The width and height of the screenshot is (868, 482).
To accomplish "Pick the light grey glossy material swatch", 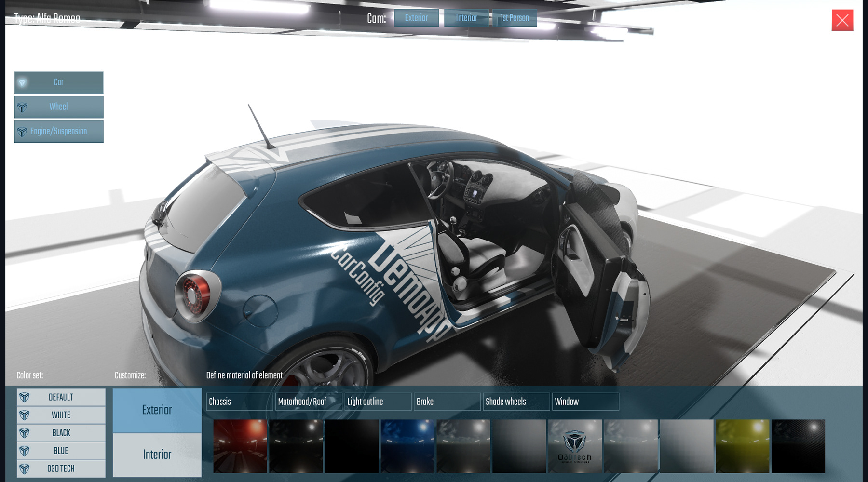I will pyautogui.click(x=631, y=446).
